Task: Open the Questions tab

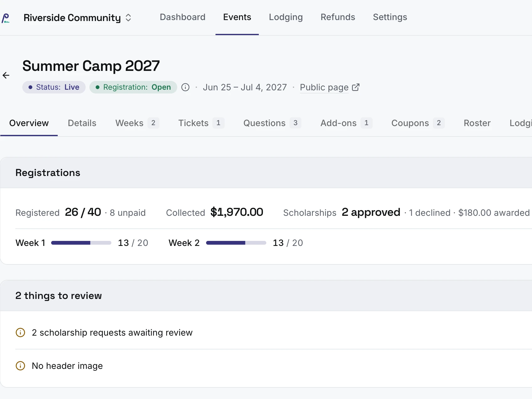Action: (x=272, y=123)
